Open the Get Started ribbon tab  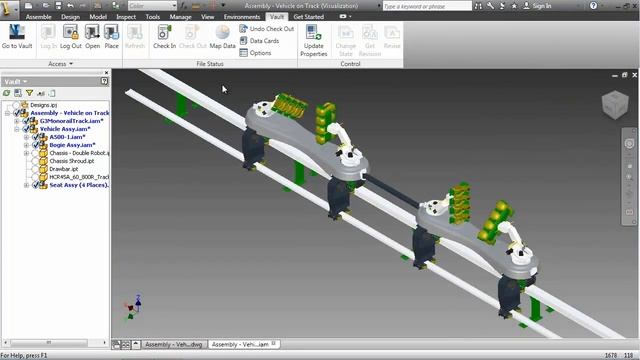(x=309, y=17)
